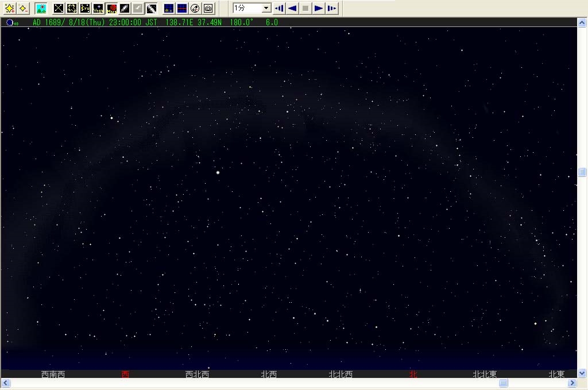
Task: Toggle the landscape scenery icon
Action: click(41, 8)
